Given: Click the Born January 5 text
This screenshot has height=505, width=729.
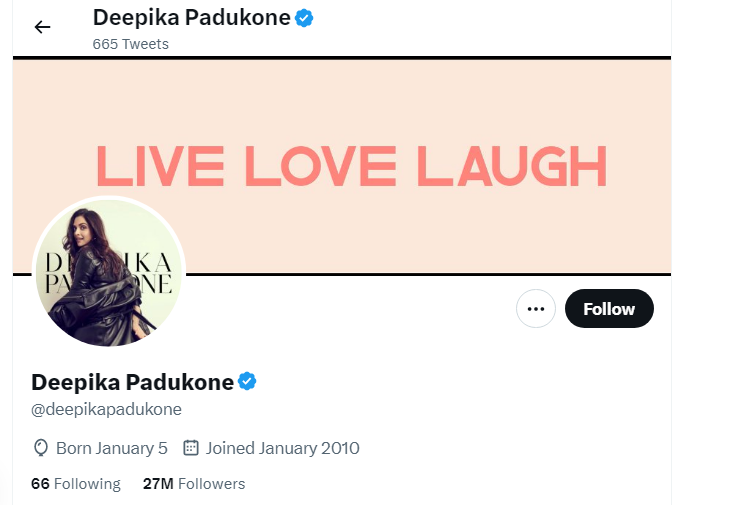Looking at the screenshot, I should coord(112,448).
